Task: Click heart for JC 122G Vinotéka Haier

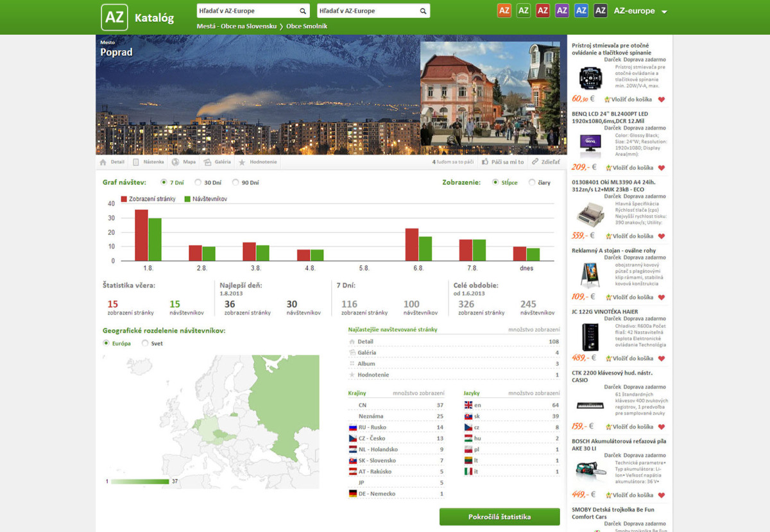Action: (x=662, y=359)
